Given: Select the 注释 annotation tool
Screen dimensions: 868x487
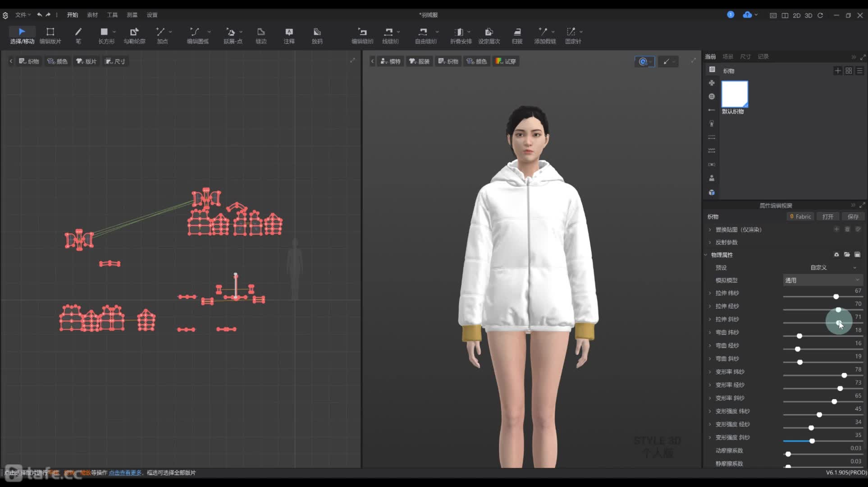Looking at the screenshot, I should click(x=289, y=35).
